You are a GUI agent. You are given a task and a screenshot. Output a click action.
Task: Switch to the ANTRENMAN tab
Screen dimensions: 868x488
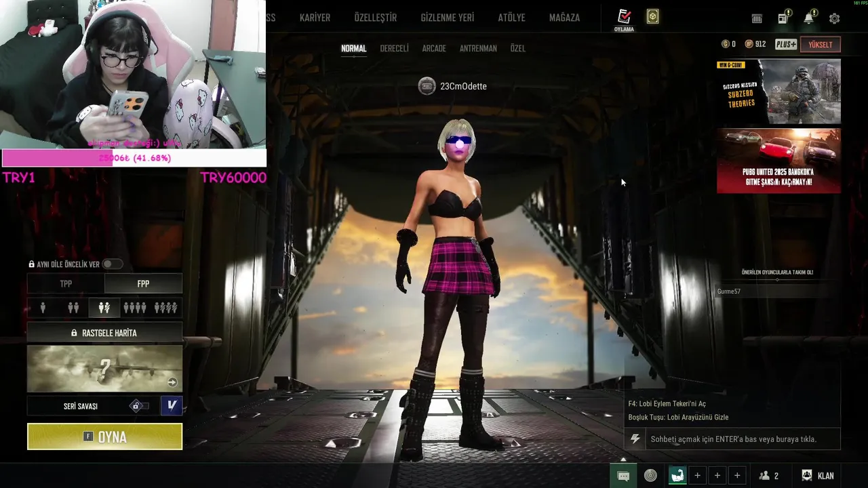click(478, 48)
